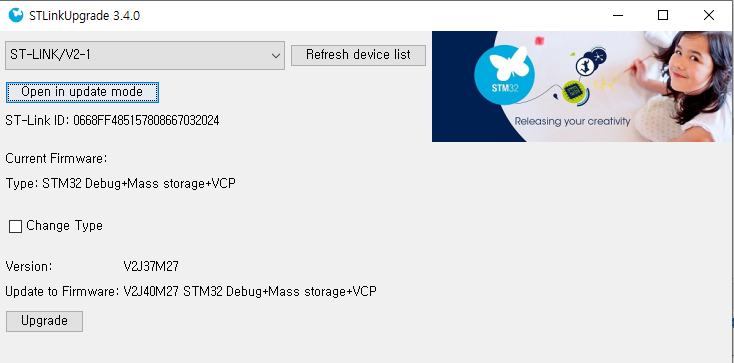Maximize the STLinkUpgrade window
Viewport: 734px width, 363px height.
[663, 15]
